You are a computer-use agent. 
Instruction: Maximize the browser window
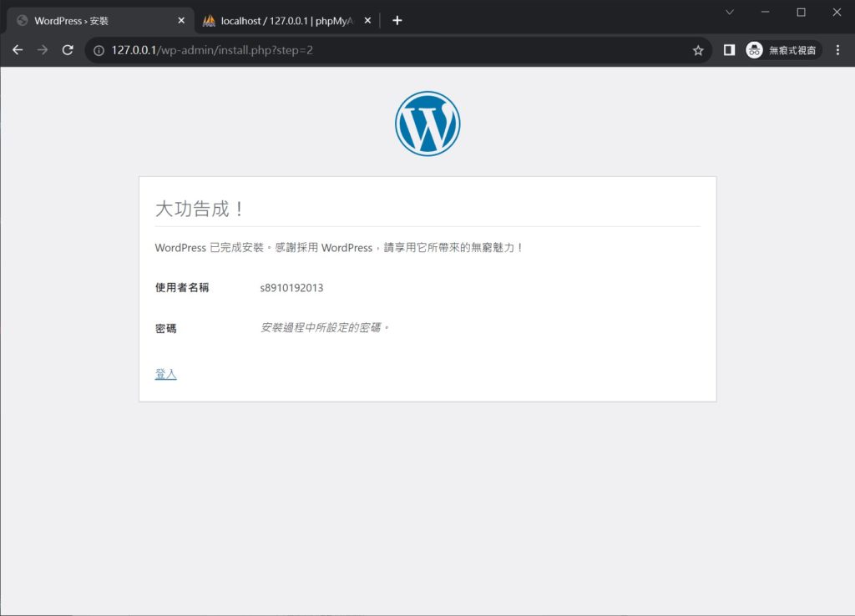click(801, 12)
